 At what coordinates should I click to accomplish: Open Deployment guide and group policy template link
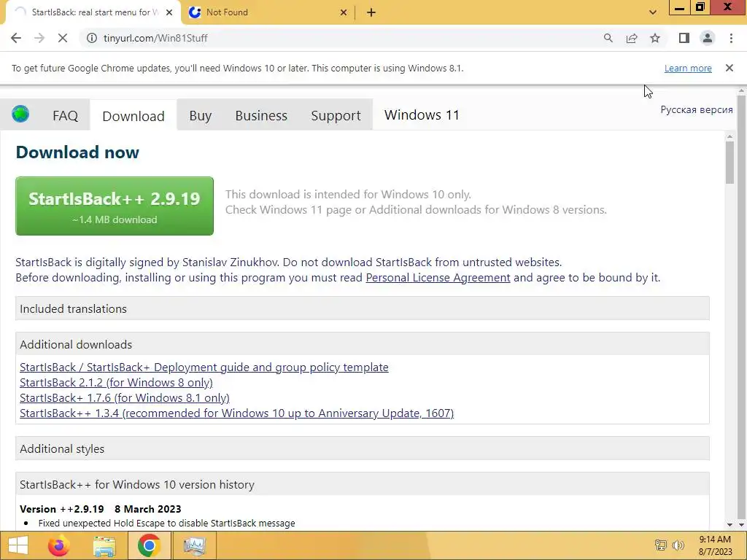204,367
